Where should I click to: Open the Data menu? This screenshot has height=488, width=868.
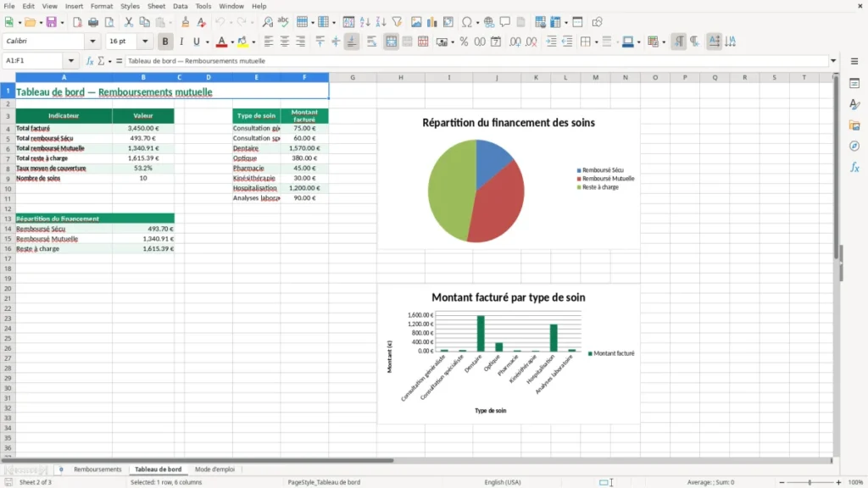coord(180,6)
